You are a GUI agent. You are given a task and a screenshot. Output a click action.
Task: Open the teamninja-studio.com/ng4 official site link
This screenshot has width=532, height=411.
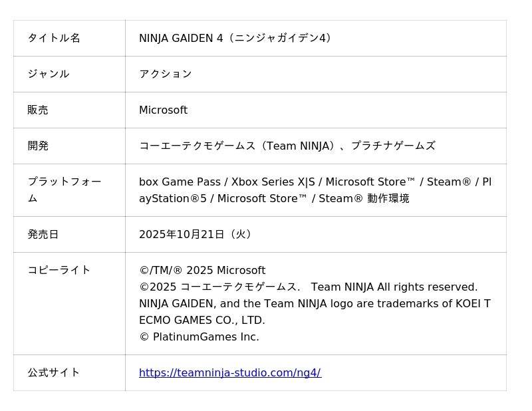coord(229,373)
